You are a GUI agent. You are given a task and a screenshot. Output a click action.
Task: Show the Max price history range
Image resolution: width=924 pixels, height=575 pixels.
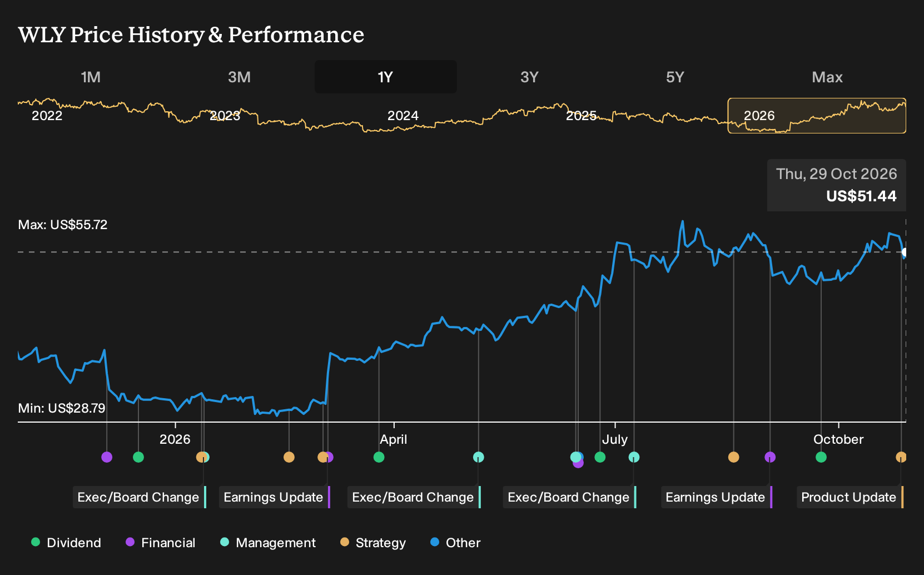[827, 77]
